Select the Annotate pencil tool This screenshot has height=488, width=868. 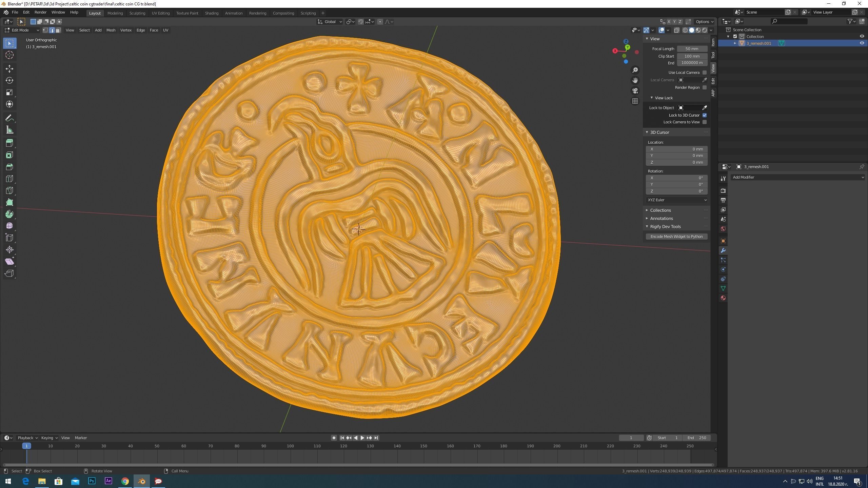click(x=9, y=118)
